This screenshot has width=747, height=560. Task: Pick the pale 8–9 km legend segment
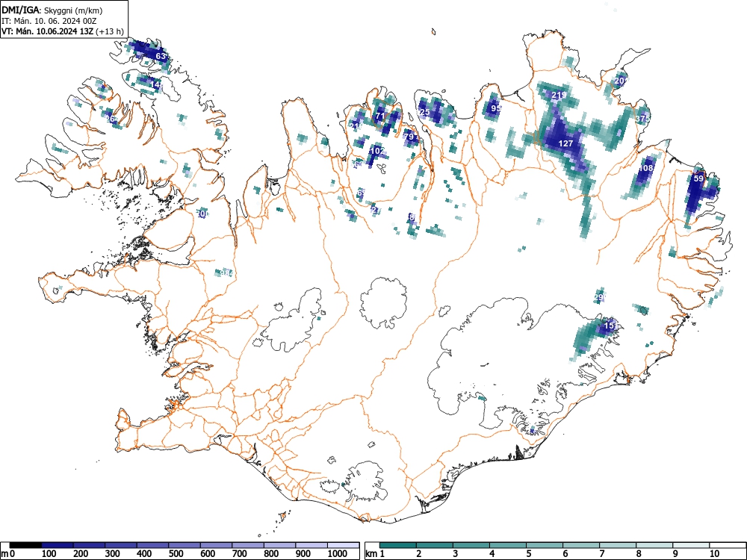tap(654, 545)
